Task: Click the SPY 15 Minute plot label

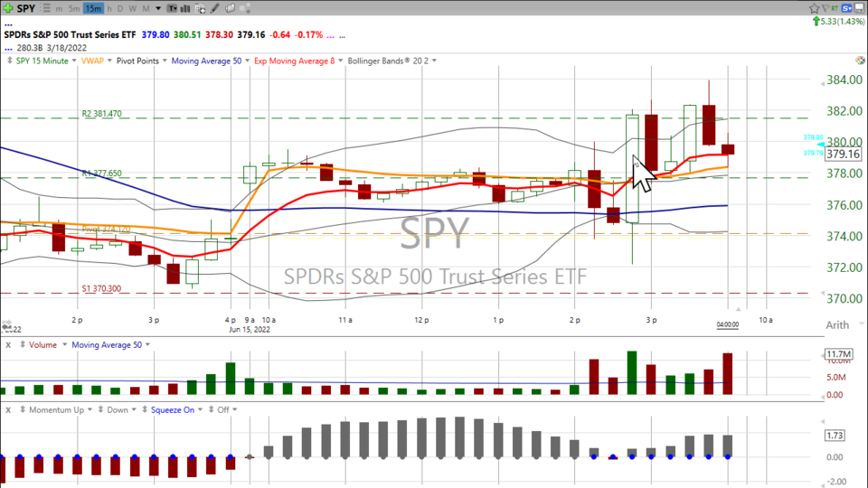Action: 42,61
